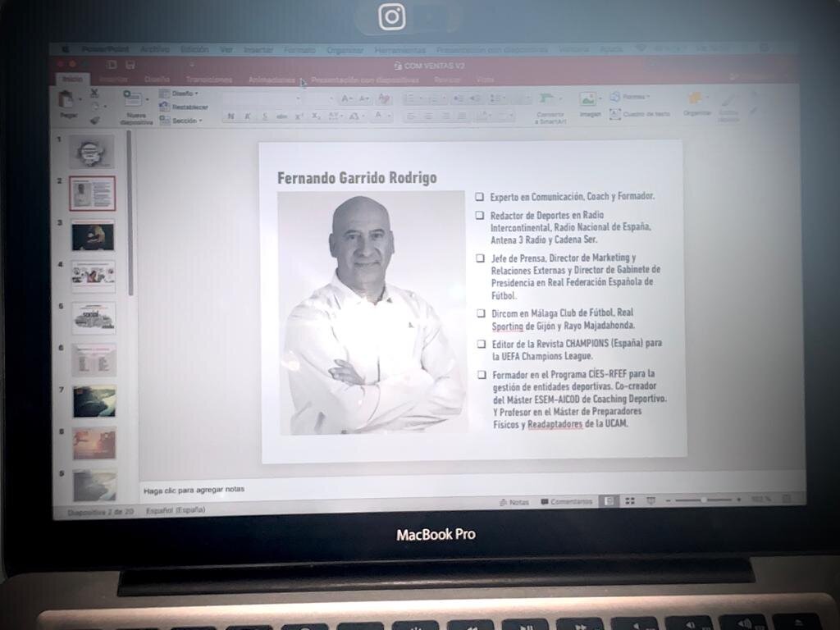Click Convertir a SmartArt icon
Viewport: 840px width, 630px height.
(x=547, y=99)
